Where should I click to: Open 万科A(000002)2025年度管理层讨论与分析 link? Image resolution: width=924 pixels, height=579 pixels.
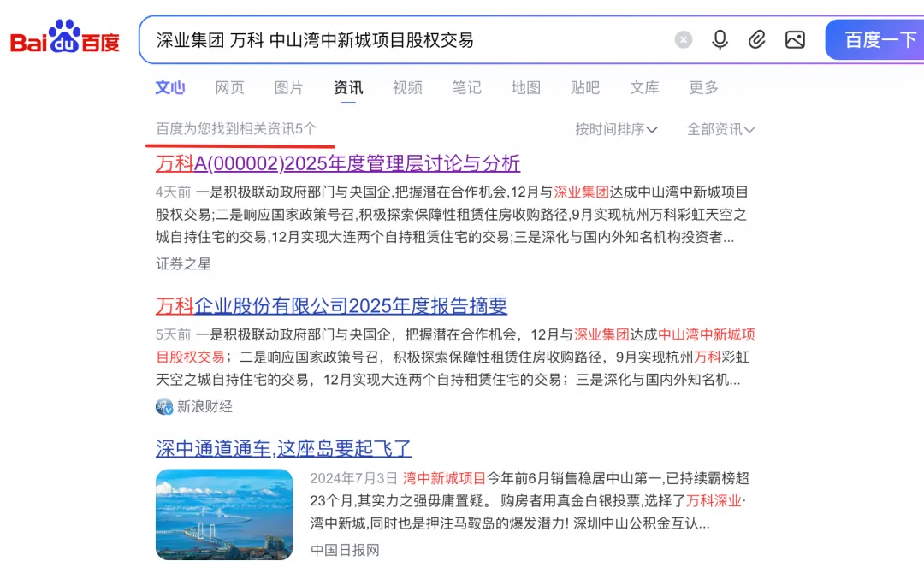coord(338,163)
